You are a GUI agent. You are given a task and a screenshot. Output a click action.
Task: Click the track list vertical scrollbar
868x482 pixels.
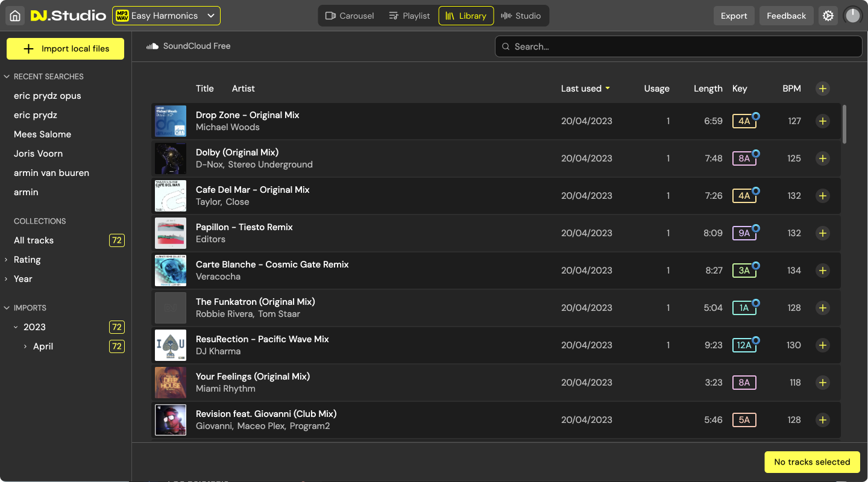(844, 124)
